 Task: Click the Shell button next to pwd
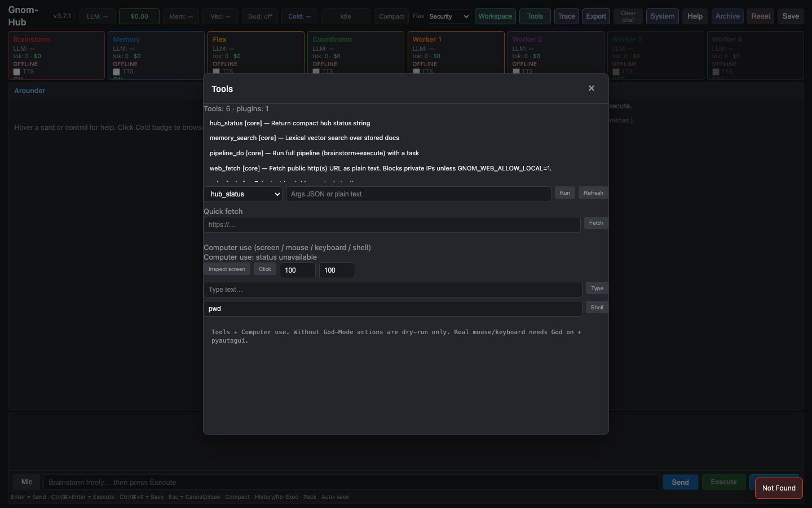point(597,308)
